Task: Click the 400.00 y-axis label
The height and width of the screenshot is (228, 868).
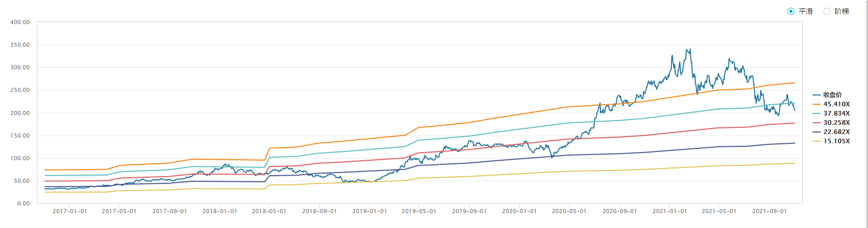Action: coord(20,23)
